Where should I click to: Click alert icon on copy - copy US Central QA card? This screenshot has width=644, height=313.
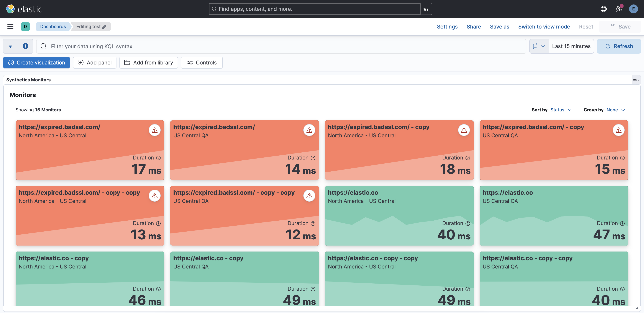(309, 196)
